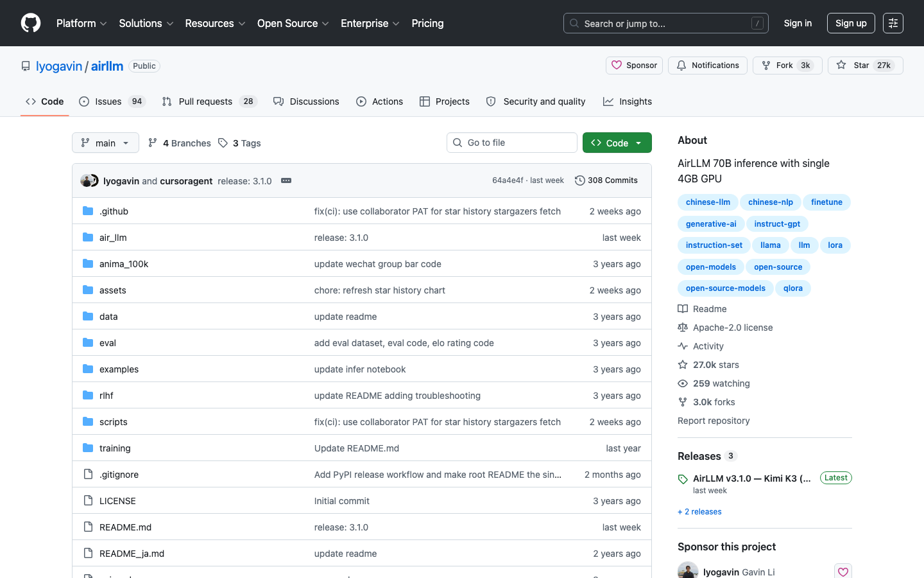Viewport: 924px width, 578px height.
Task: Switch to the Pull requests tab
Action: tap(209, 101)
